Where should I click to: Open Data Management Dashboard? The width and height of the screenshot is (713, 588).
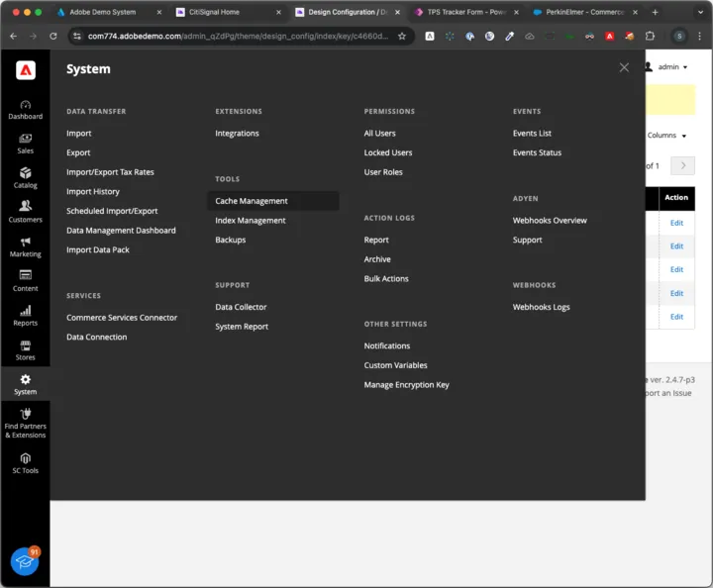tap(121, 231)
